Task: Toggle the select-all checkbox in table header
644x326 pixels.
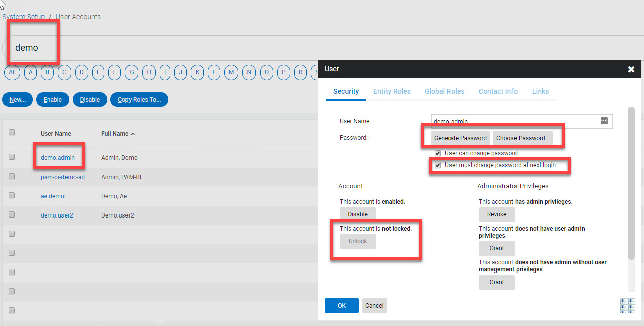Action: [12, 132]
